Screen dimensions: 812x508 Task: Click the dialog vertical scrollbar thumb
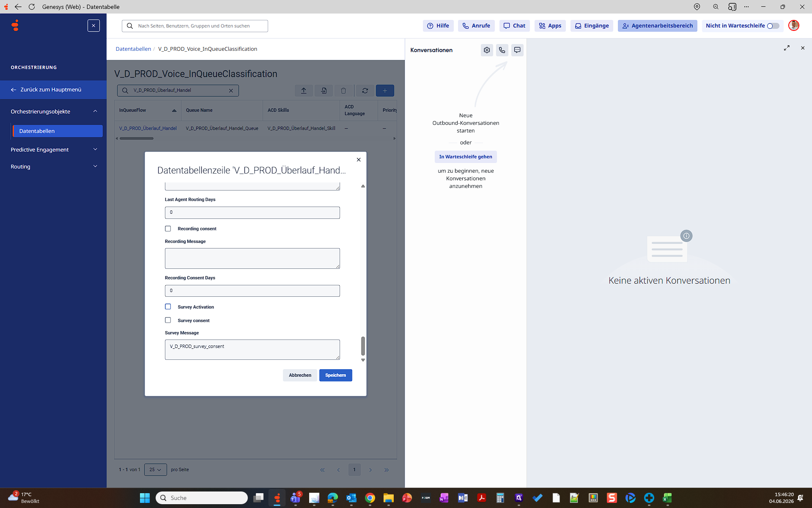(x=363, y=346)
